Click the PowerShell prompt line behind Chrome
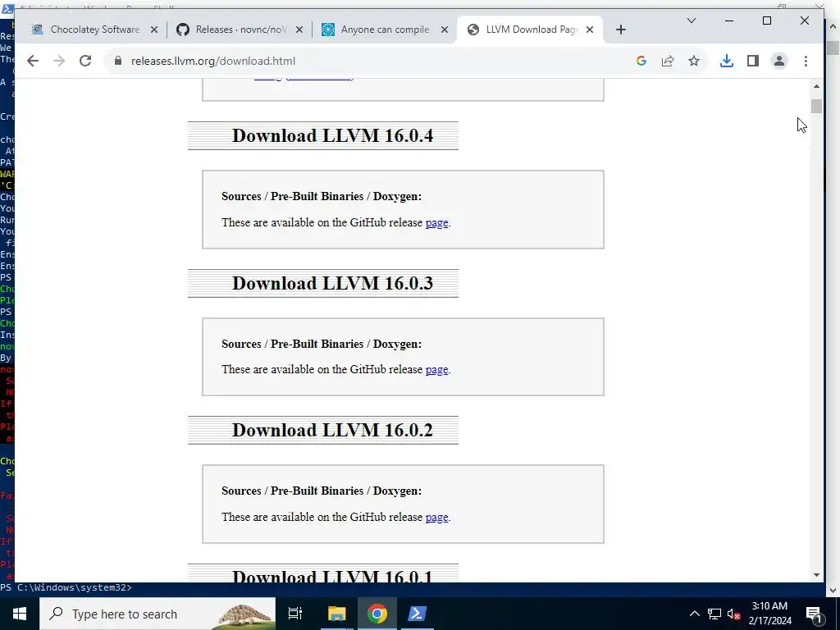The image size is (840, 630). tap(66, 587)
